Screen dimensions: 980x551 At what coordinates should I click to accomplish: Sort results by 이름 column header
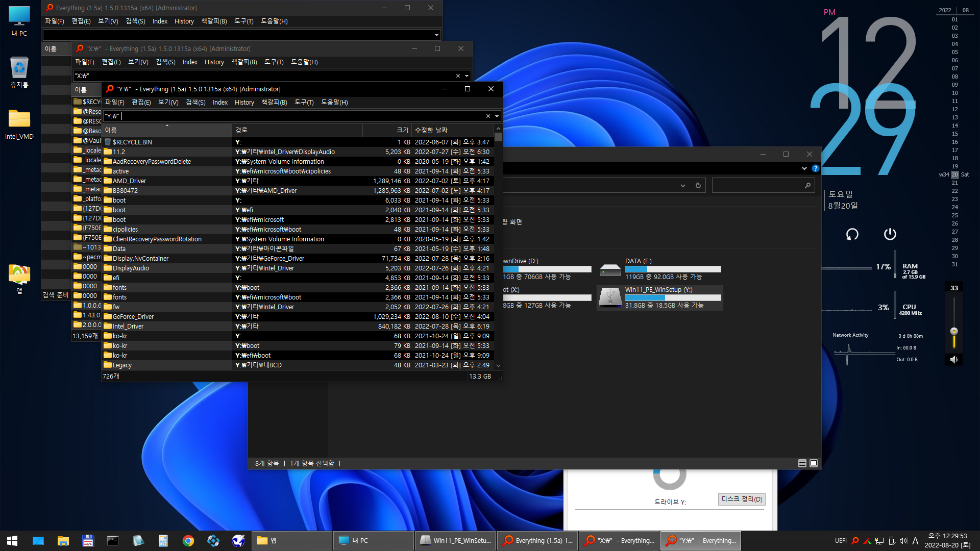pos(167,130)
